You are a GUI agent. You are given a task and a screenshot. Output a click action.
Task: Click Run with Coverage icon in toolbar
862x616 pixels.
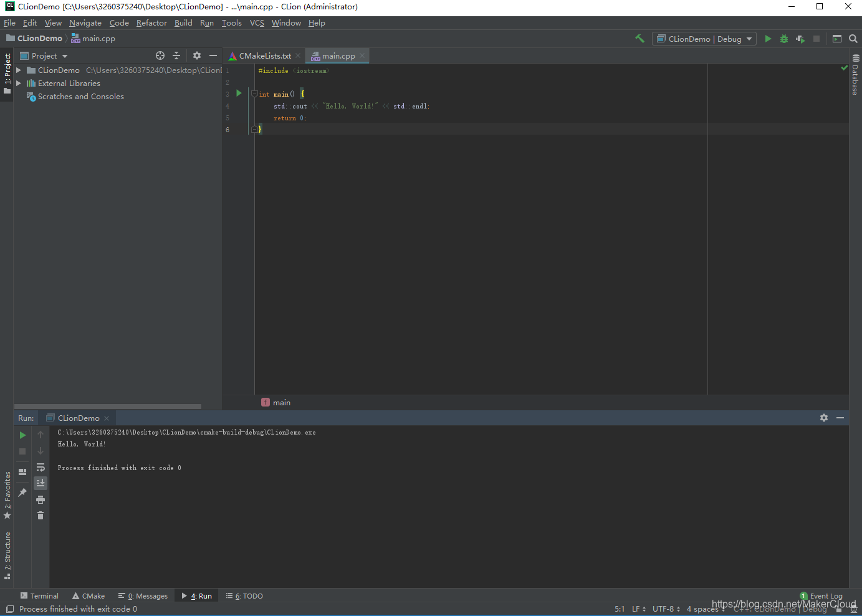(800, 39)
